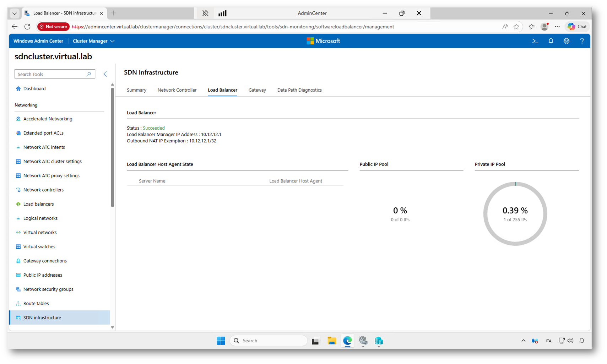Open the notifications bell in Admin Center header
Screen dimensions: 607x364
[551, 41]
